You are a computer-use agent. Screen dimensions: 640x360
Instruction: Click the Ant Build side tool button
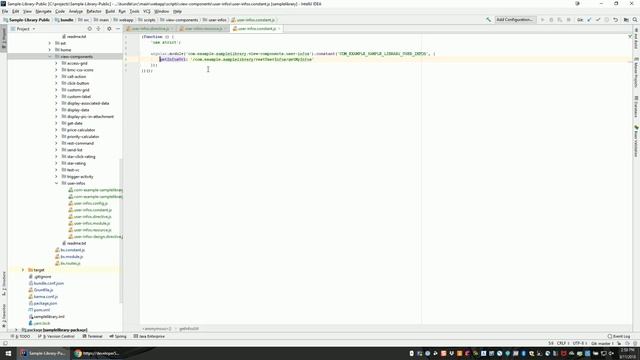click(x=636, y=39)
